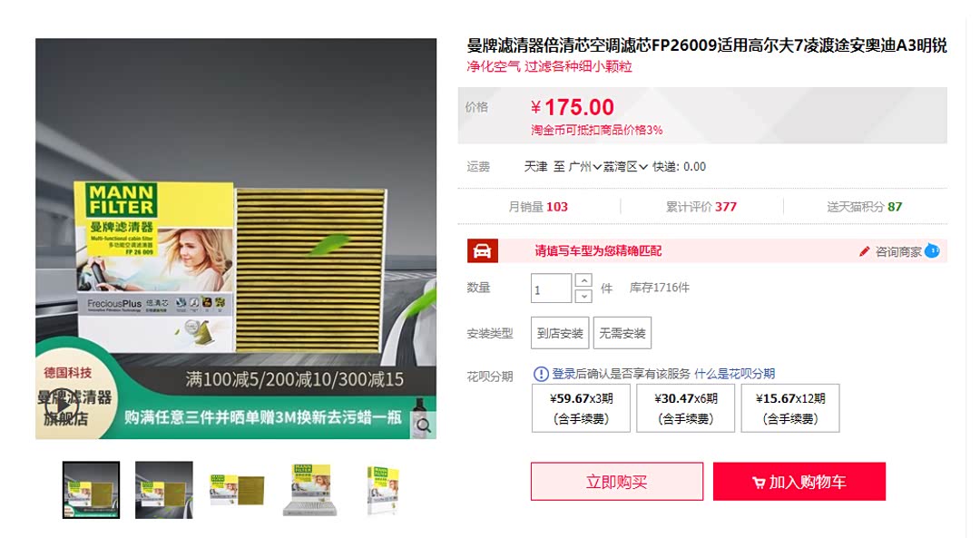Select 无需安装 installation option
The image size is (980, 538).
[x=622, y=333]
